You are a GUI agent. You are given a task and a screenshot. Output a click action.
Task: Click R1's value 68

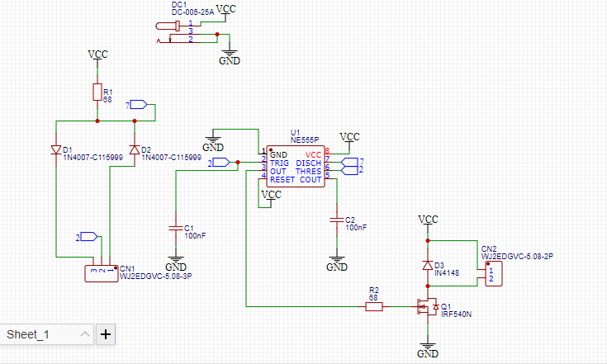tap(107, 99)
